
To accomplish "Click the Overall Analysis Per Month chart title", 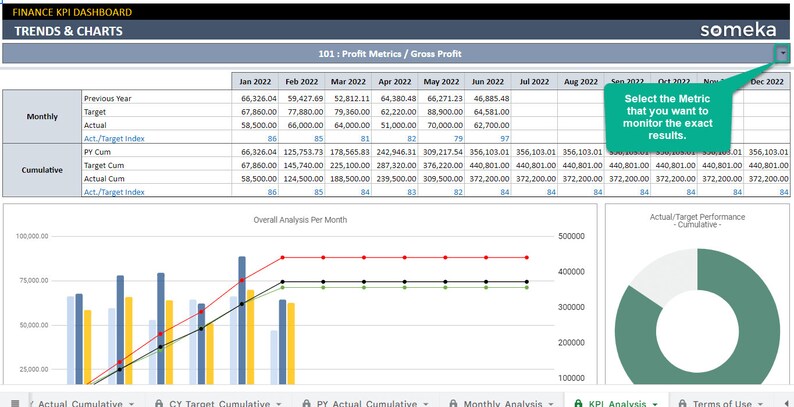I will pos(300,220).
